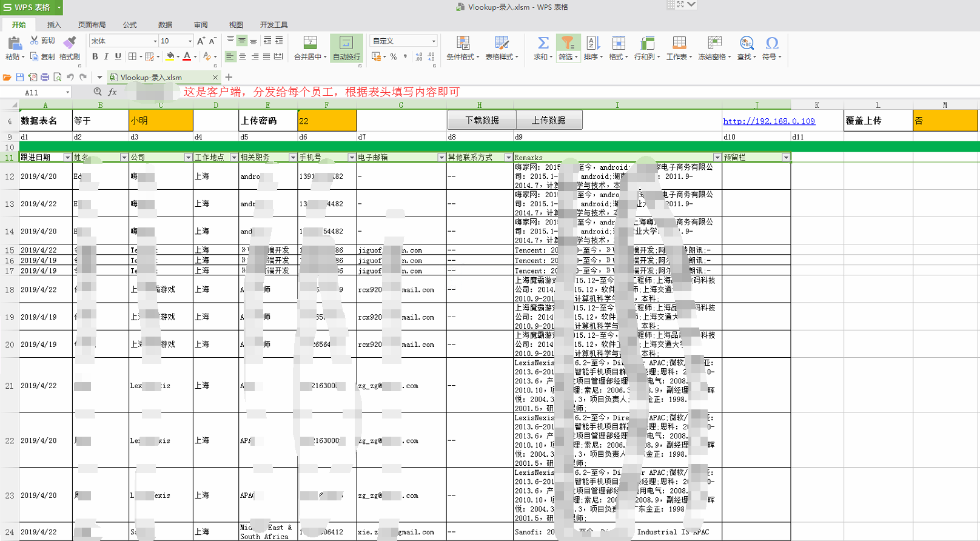Screen dimensions: 980x541
Task: Open the font name 宋体 dropdown
Action: (x=155, y=41)
